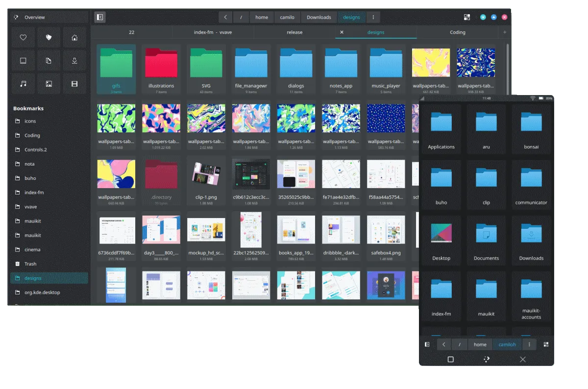Image resolution: width=588 pixels, height=389 pixels.
Task: Open Downloads via sidebar download icon
Action: (x=74, y=61)
